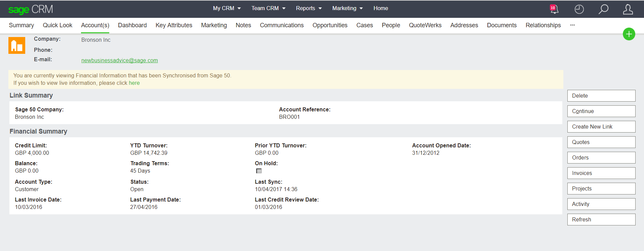Switch to the Quick Look tab
This screenshot has height=251, width=644.
pyautogui.click(x=57, y=25)
